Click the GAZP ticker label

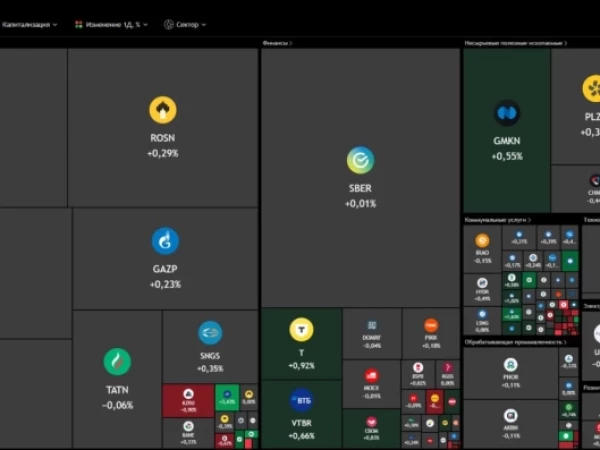tap(165, 269)
